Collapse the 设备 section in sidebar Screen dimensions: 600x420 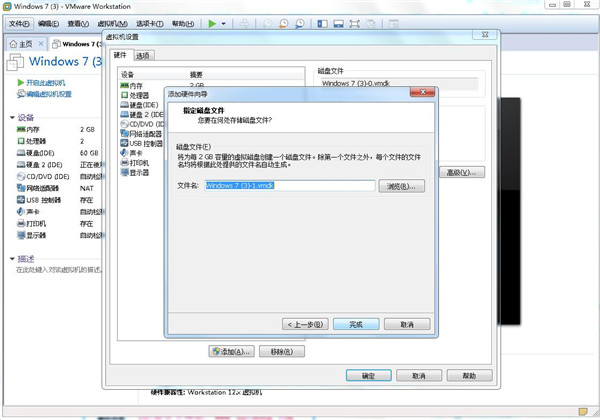click(12, 117)
